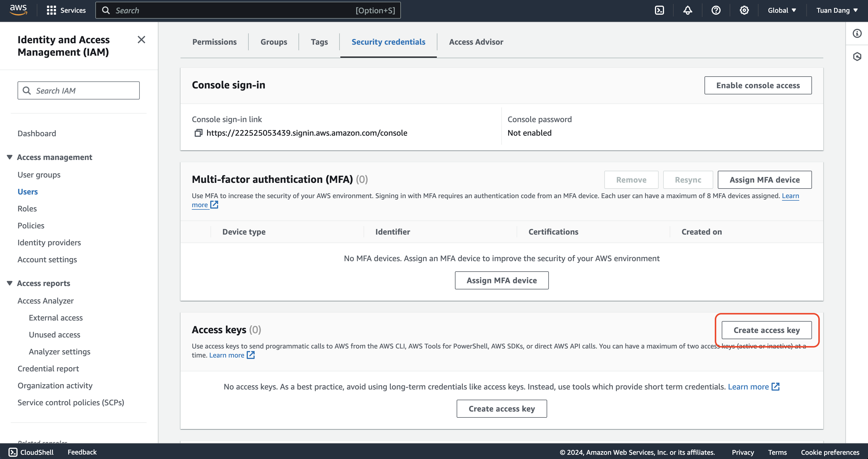
Task: Go to Dashboard in the sidebar
Action: coord(37,133)
